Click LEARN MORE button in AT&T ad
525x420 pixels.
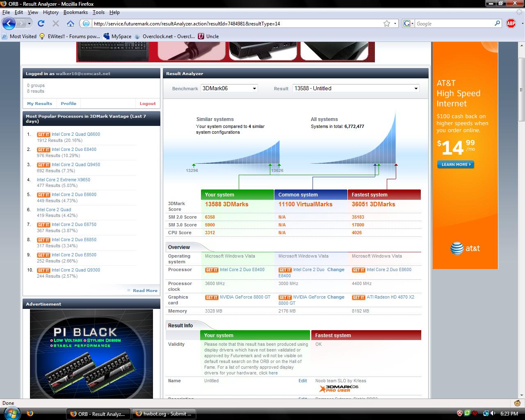pyautogui.click(x=455, y=164)
